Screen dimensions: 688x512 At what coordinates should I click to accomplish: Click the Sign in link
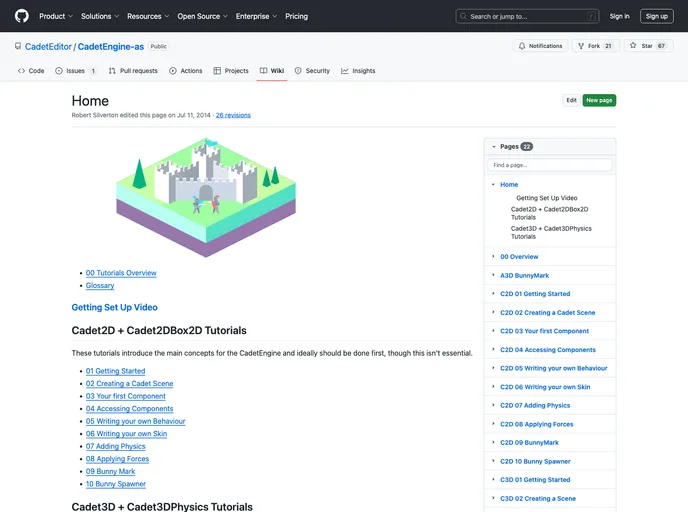coord(619,16)
